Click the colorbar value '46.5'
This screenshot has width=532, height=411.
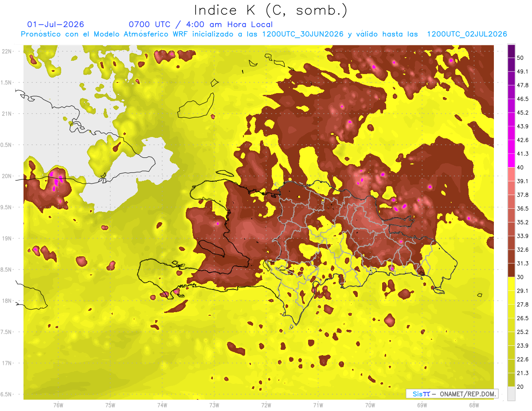(523, 99)
